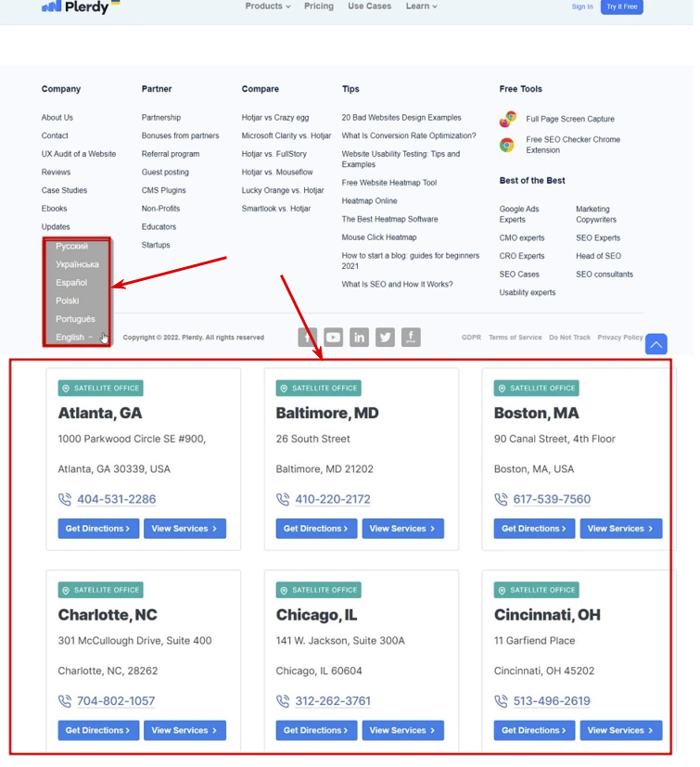This screenshot has height=767, width=700.
Task: Get Directions for Chicago office
Action: coord(316,731)
